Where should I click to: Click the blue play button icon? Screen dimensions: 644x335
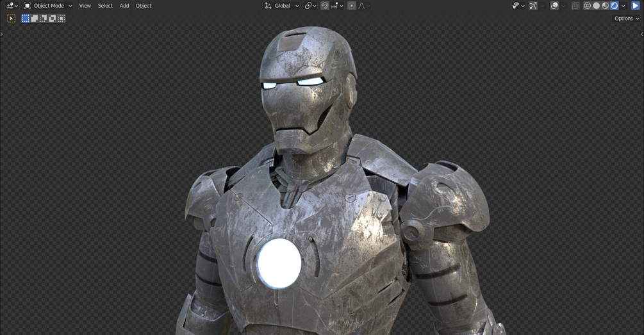click(x=636, y=6)
